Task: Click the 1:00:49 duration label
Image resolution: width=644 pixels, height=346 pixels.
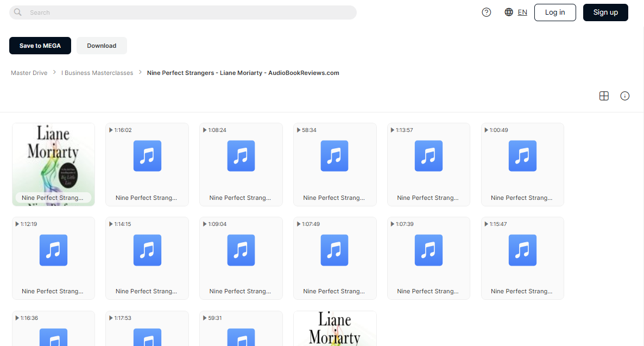Action: [498, 130]
